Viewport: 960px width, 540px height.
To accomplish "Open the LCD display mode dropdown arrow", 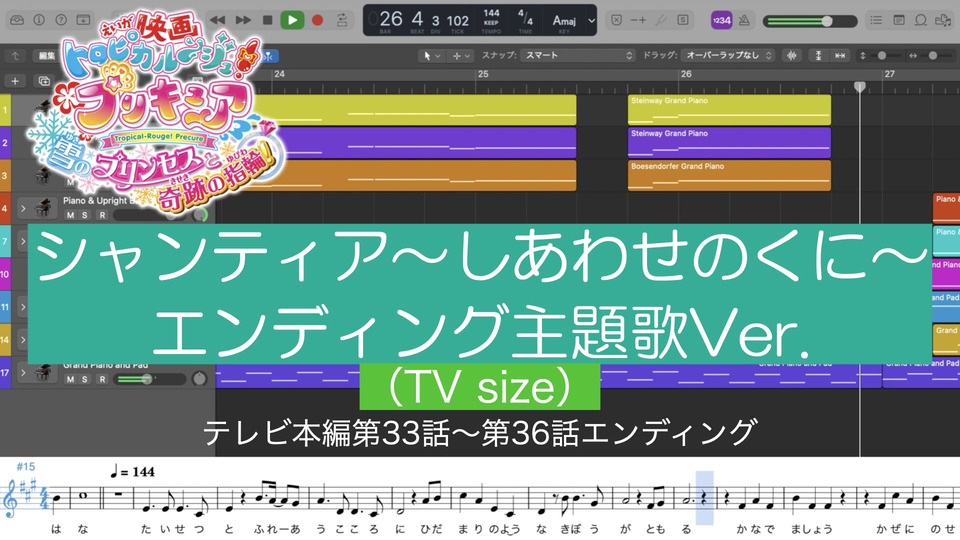I will point(591,20).
